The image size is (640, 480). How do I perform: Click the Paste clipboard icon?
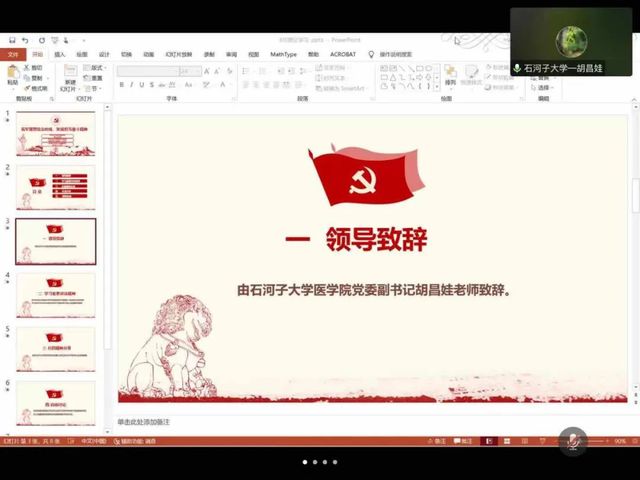coord(13,72)
